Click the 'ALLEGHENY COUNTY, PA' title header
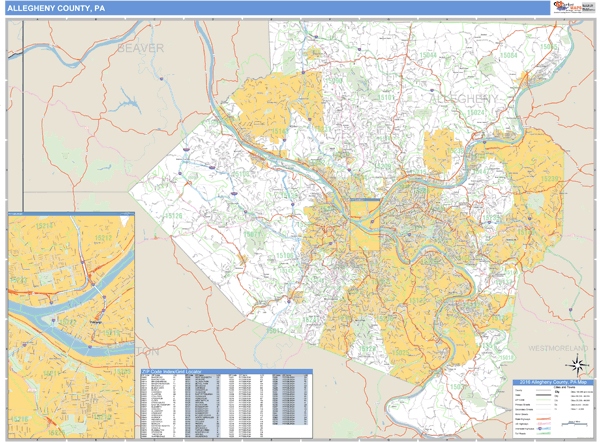 [x=56, y=8]
